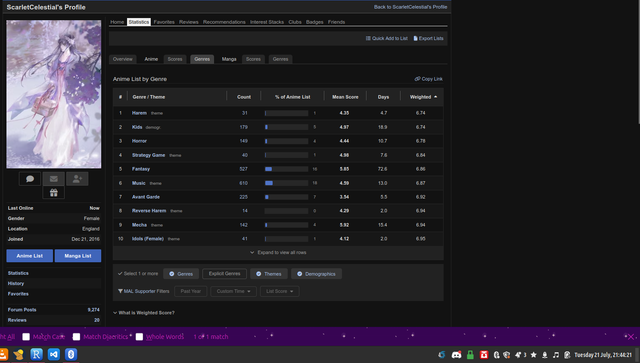
Task: Click the orange app icon in taskbar
Action: click(3, 354)
